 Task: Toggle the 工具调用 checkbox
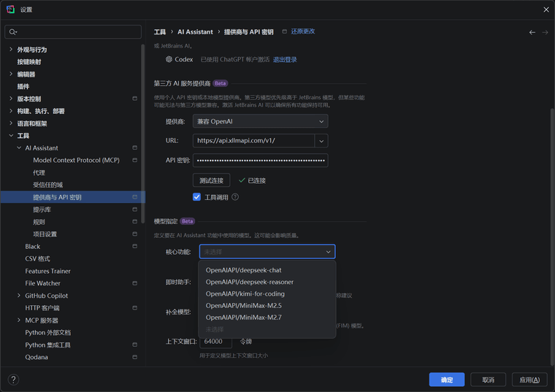pyautogui.click(x=196, y=197)
